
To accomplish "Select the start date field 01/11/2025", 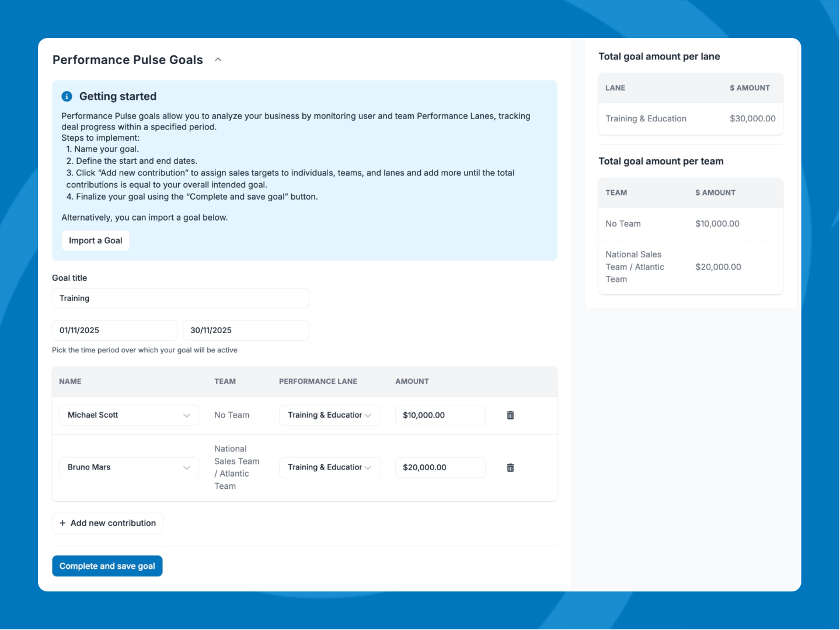I will click(x=114, y=330).
